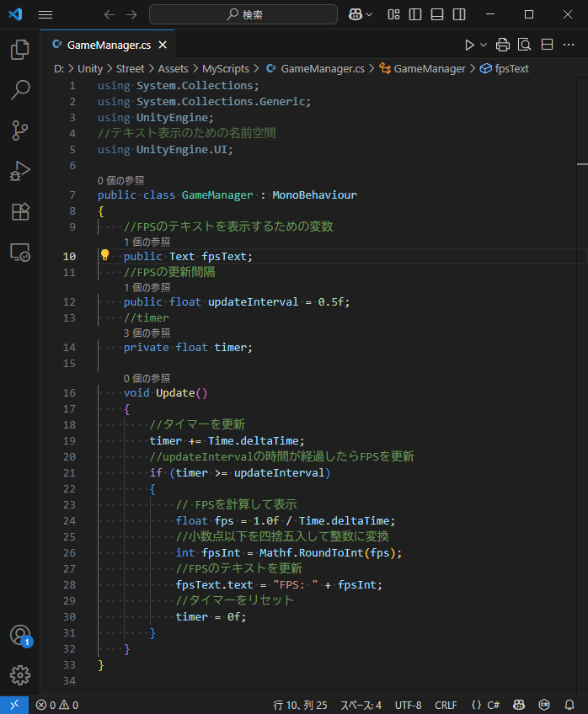Go forward with the right arrow

[131, 14]
